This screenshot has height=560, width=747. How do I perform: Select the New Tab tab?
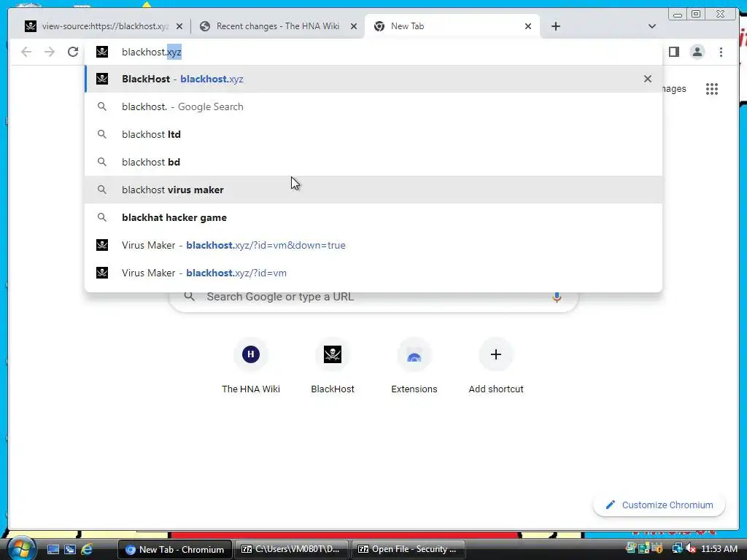click(452, 27)
